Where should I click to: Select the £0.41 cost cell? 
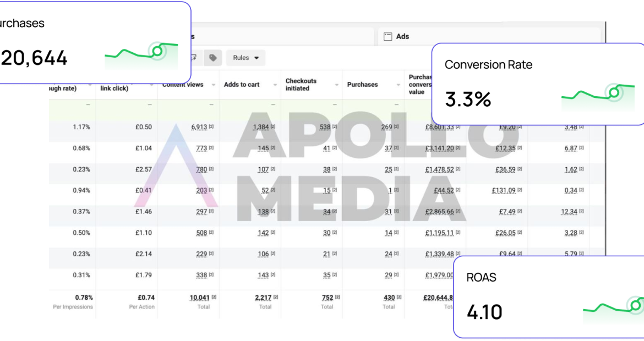point(144,190)
